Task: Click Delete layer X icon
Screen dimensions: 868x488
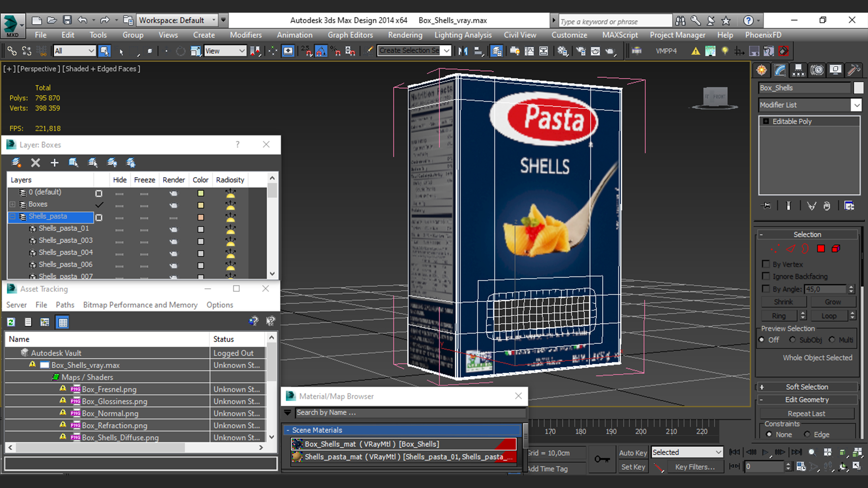Action: tap(35, 163)
